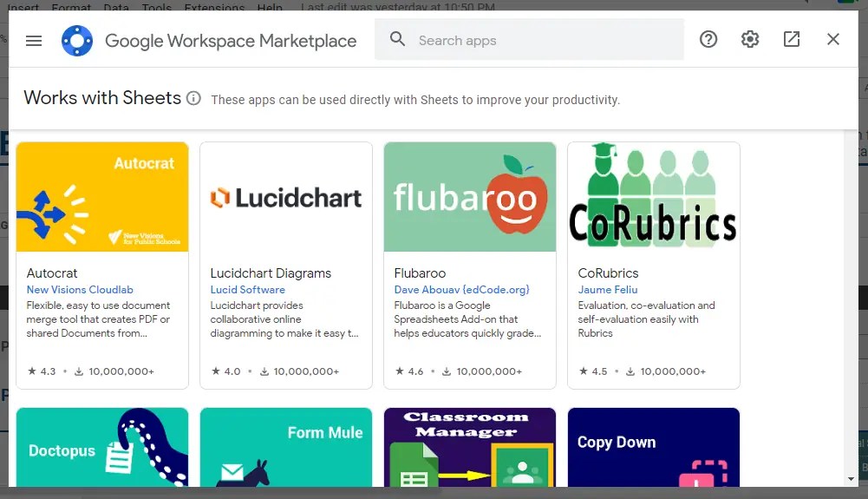Viewport: 868px width, 499px height.
Task: Open the Copy Down app thumbnail
Action: 654,448
